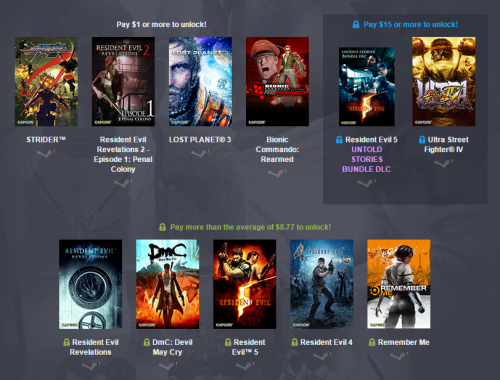Open the DmC Devil May Cry cover art

(x=167, y=284)
